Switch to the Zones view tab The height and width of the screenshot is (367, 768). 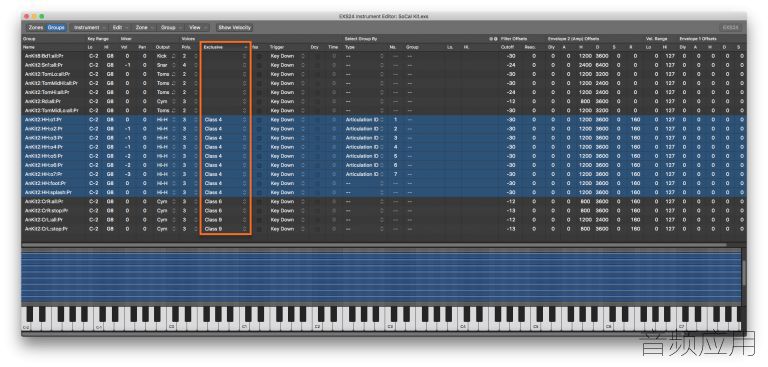[36, 27]
